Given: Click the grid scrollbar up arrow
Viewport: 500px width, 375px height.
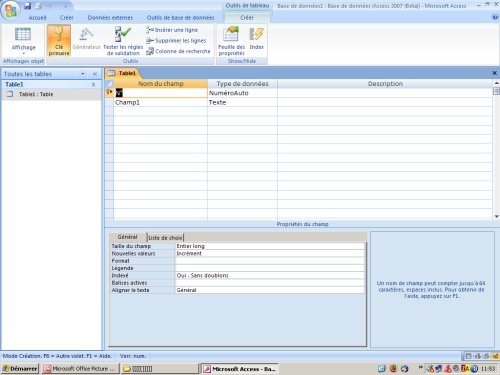Looking at the screenshot, I should pos(496,83).
